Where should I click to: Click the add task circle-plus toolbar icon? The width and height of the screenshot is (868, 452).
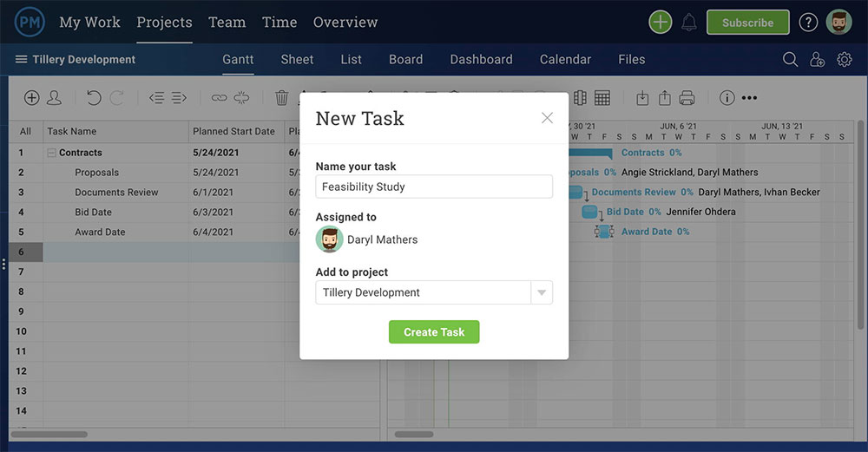pos(31,98)
